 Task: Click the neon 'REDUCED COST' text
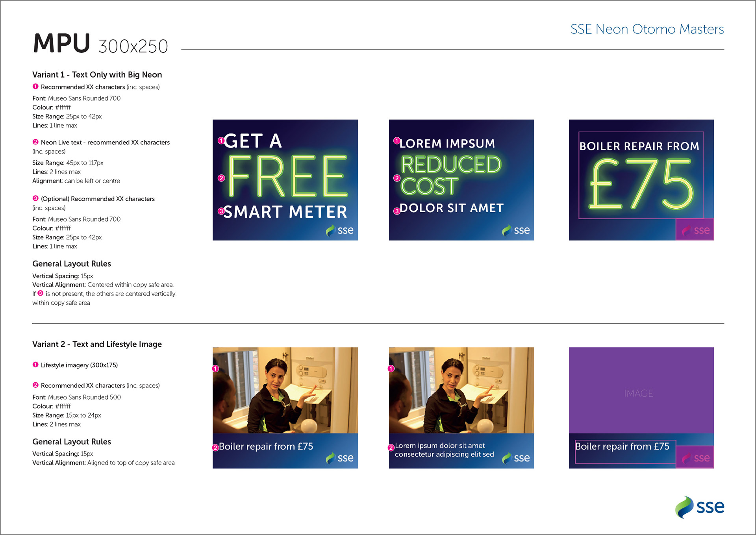click(x=451, y=175)
